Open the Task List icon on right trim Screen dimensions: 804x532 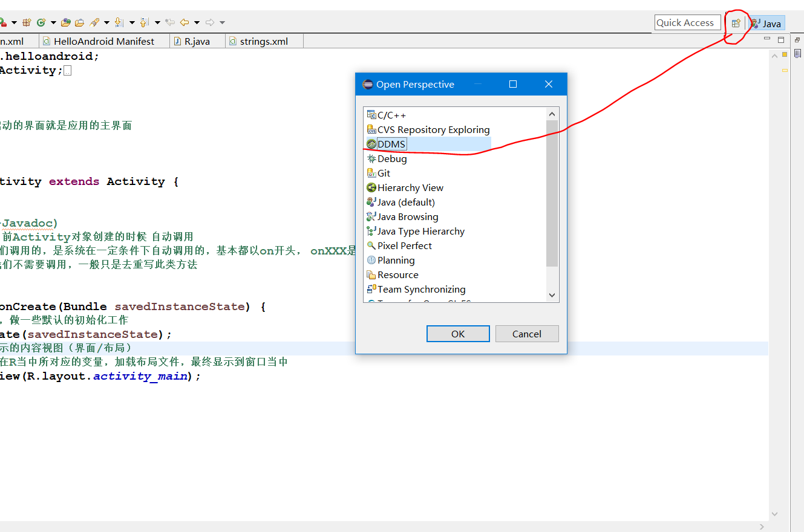797,54
